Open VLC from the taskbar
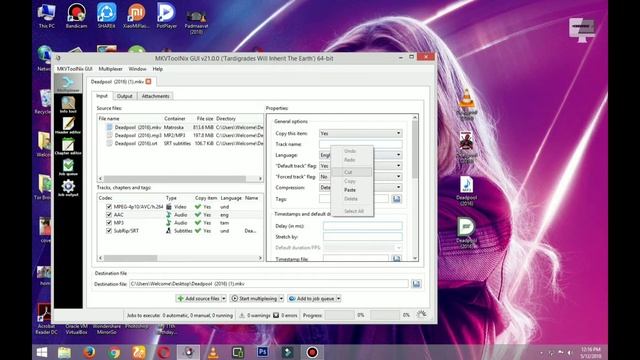The image size is (640, 360). [x=213, y=352]
